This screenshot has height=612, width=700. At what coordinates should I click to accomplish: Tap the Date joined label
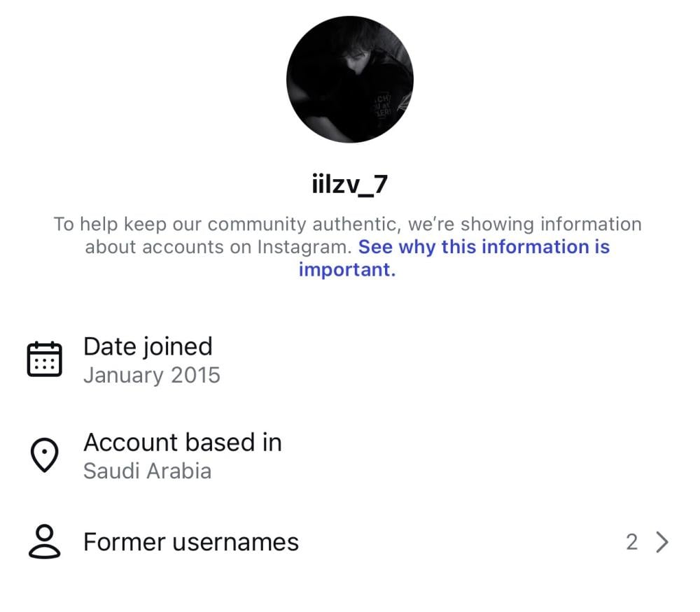click(x=148, y=346)
